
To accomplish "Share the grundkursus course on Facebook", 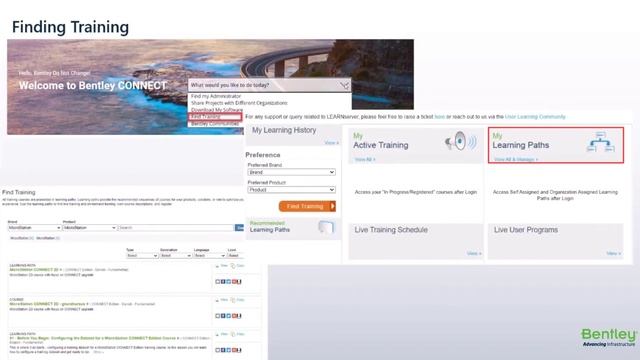I will click(223, 316).
